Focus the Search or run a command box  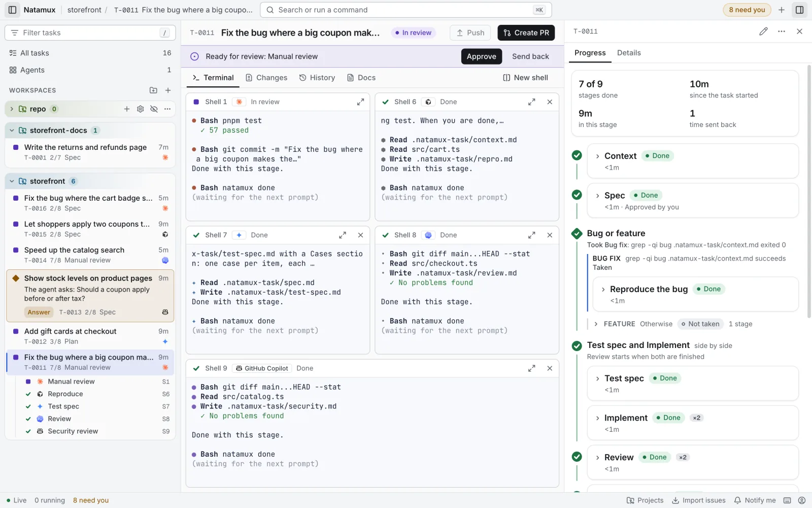tap(406, 10)
